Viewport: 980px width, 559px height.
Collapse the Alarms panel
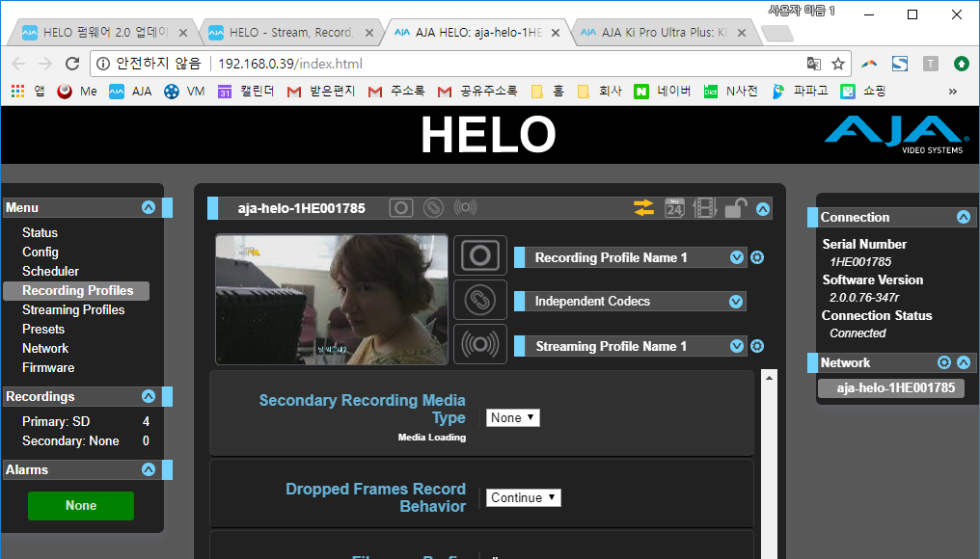click(x=148, y=469)
